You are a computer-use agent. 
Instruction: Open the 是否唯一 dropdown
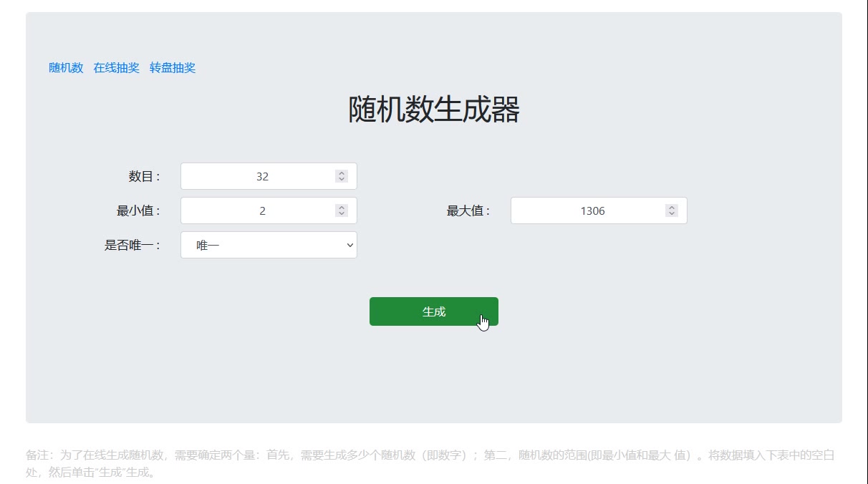coord(269,245)
